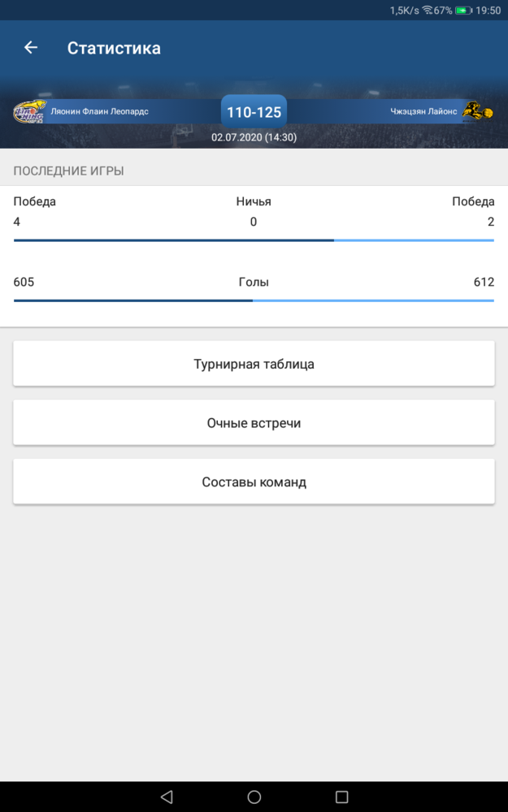The height and width of the screenshot is (812, 508).
Task: Tap the 110-125 score badge
Action: (254, 112)
